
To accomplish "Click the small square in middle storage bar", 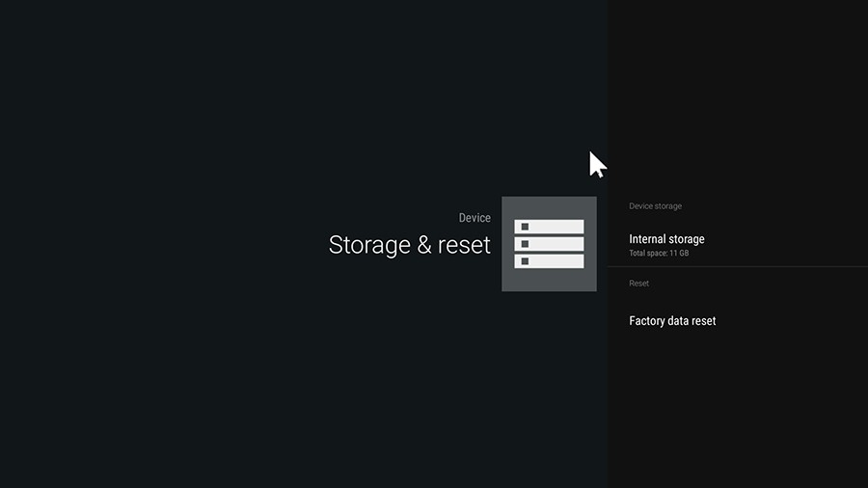I will (525, 244).
